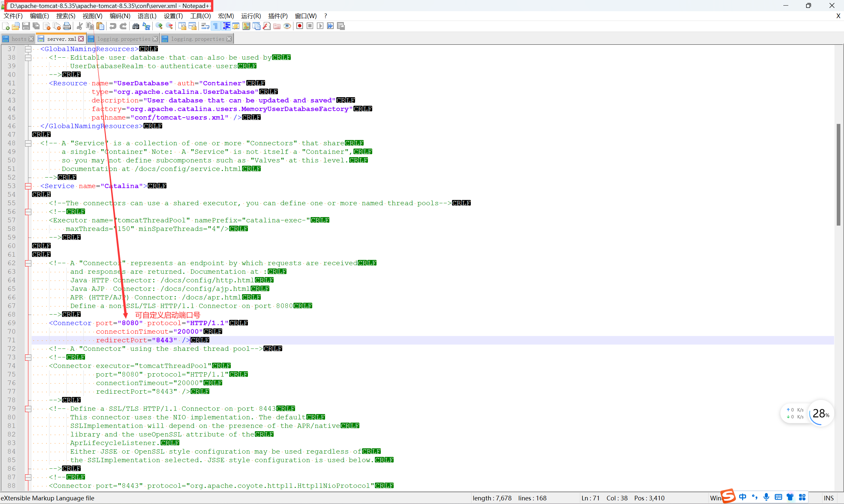Click the Open file toolbar icon
This screenshot has height=504, width=844.
(x=15, y=26)
